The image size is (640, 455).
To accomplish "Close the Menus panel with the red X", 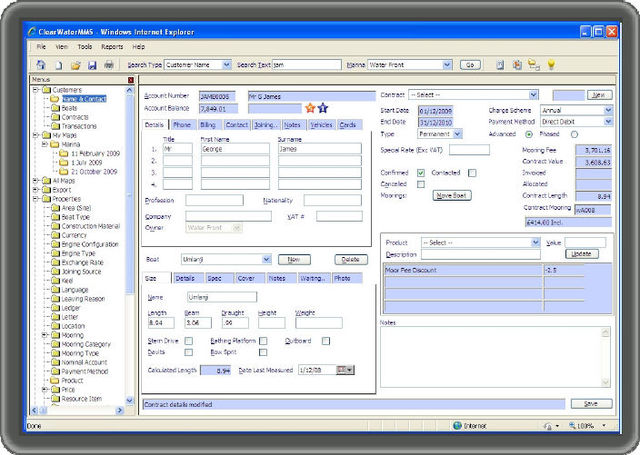I will click(131, 80).
